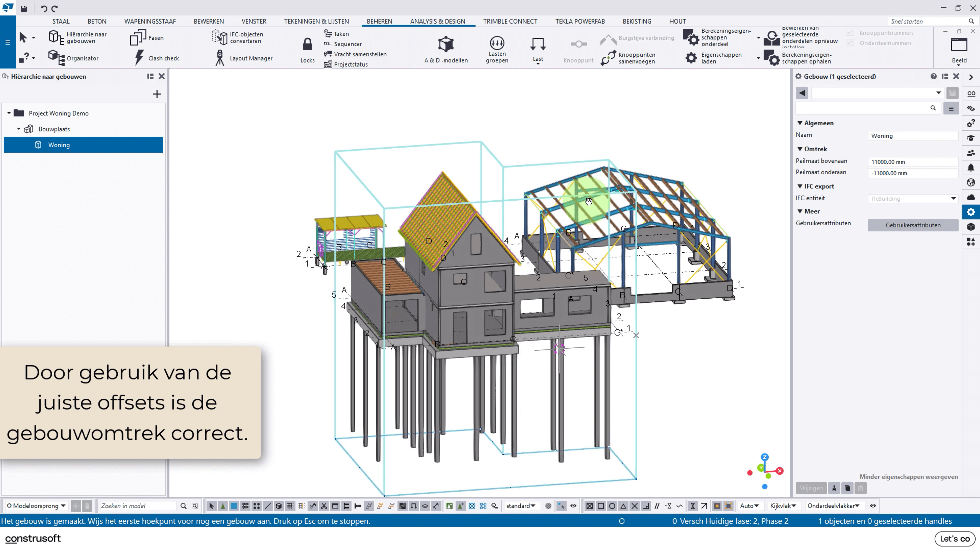Add new item with plus icon

pos(157,94)
